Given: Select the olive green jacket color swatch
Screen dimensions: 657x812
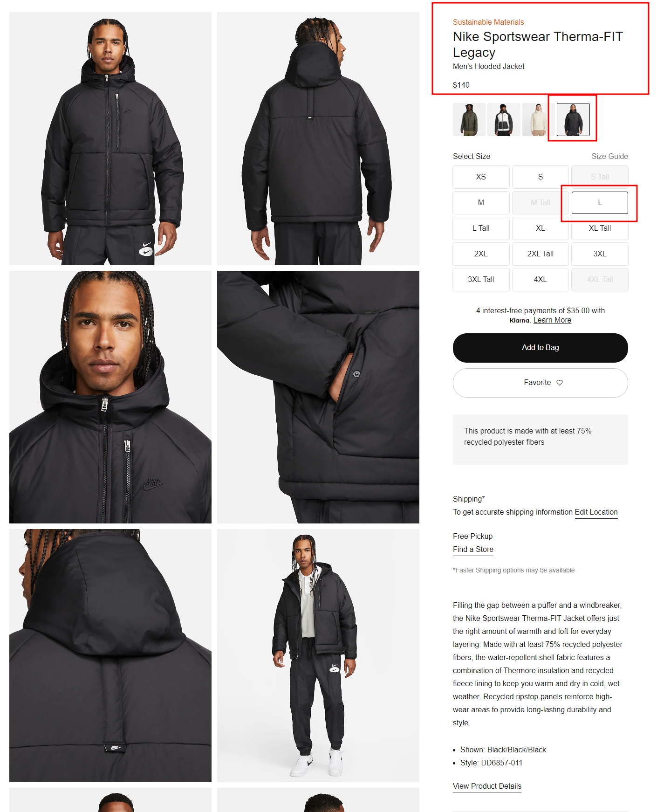Looking at the screenshot, I should tap(469, 120).
